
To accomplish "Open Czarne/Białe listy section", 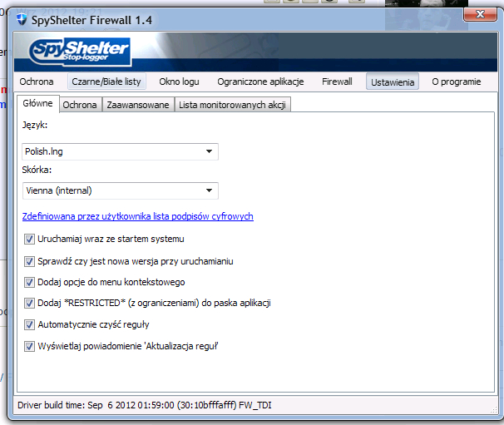I will pos(106,82).
